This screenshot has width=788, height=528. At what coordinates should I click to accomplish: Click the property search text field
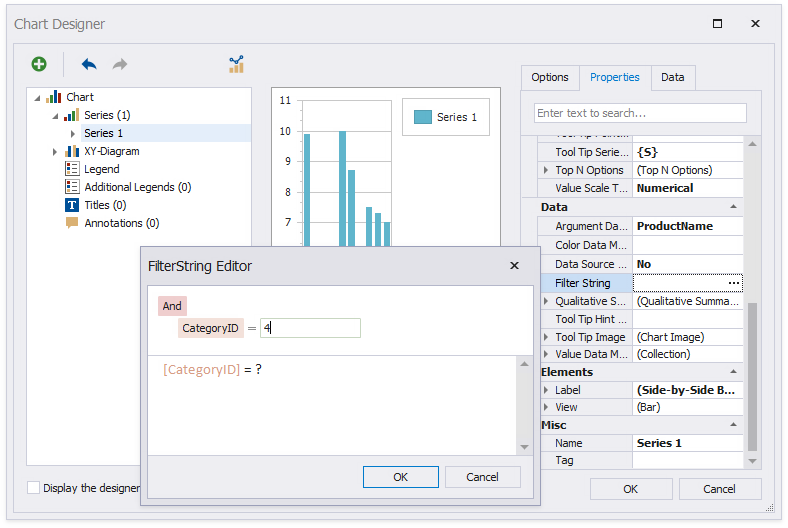click(x=640, y=113)
